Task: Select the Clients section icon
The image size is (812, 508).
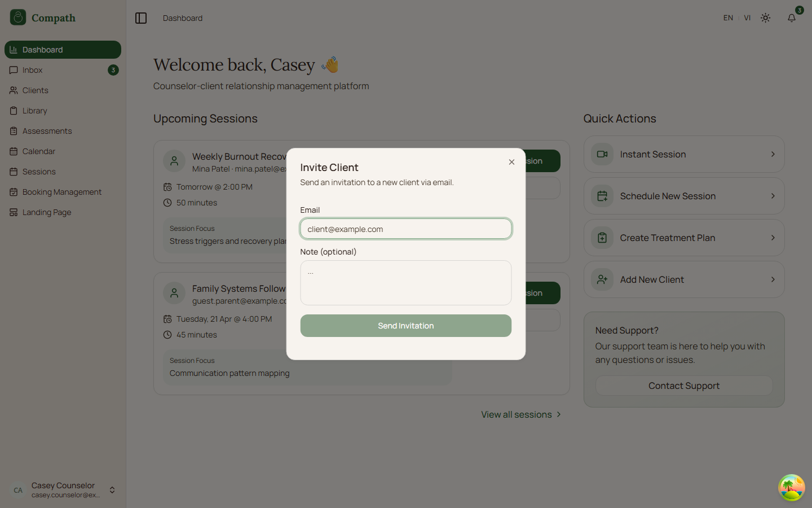Action: pos(13,90)
